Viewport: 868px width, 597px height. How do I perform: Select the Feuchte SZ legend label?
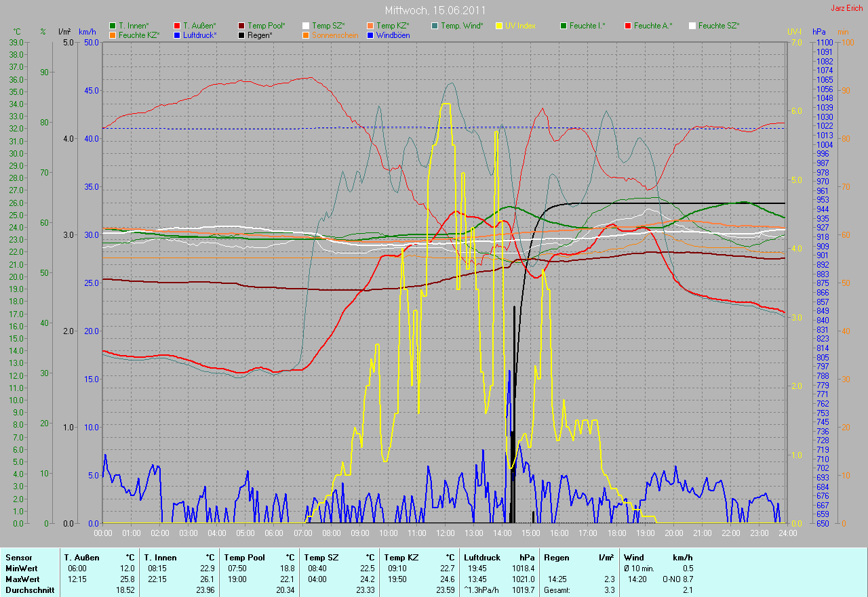point(719,26)
